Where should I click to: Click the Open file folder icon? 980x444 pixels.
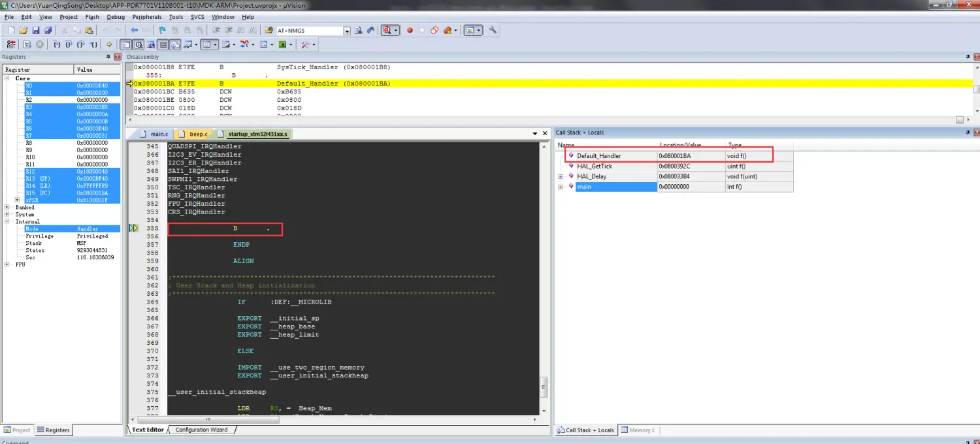coord(24,30)
